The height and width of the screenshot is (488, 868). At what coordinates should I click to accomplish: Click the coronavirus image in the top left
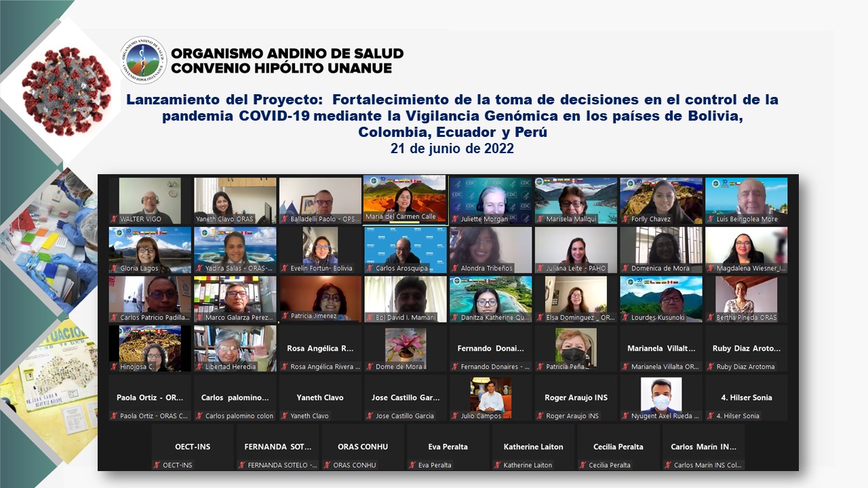pyautogui.click(x=66, y=90)
